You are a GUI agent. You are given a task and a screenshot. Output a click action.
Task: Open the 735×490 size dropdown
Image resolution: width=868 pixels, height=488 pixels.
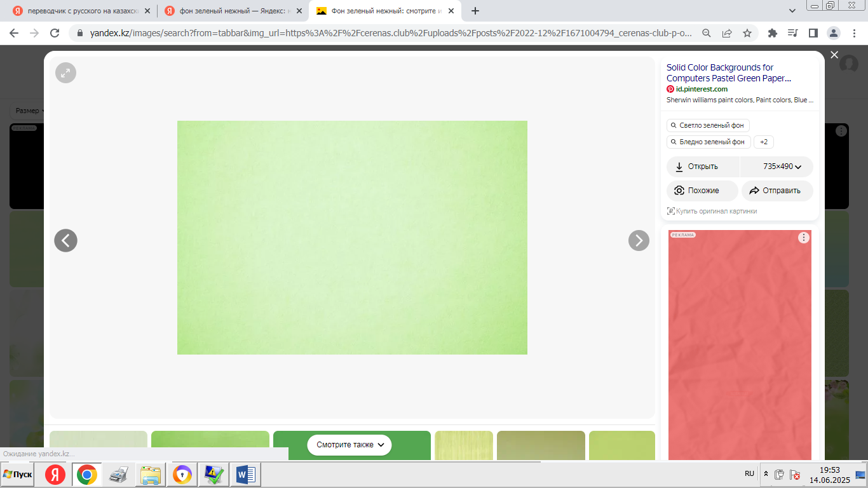coord(777,166)
